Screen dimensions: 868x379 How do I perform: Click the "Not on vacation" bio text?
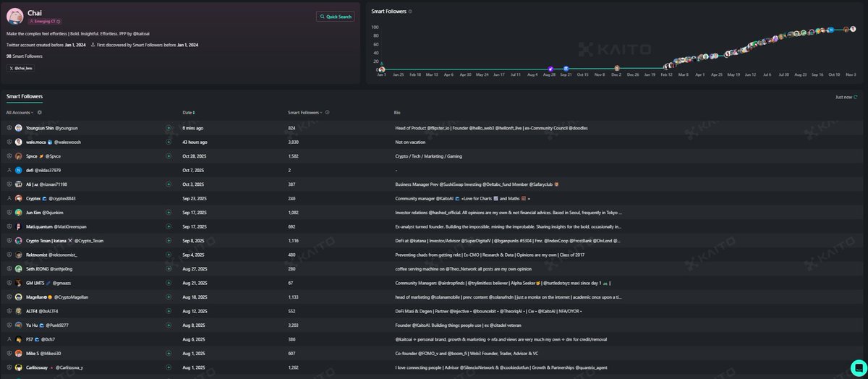[x=410, y=142]
